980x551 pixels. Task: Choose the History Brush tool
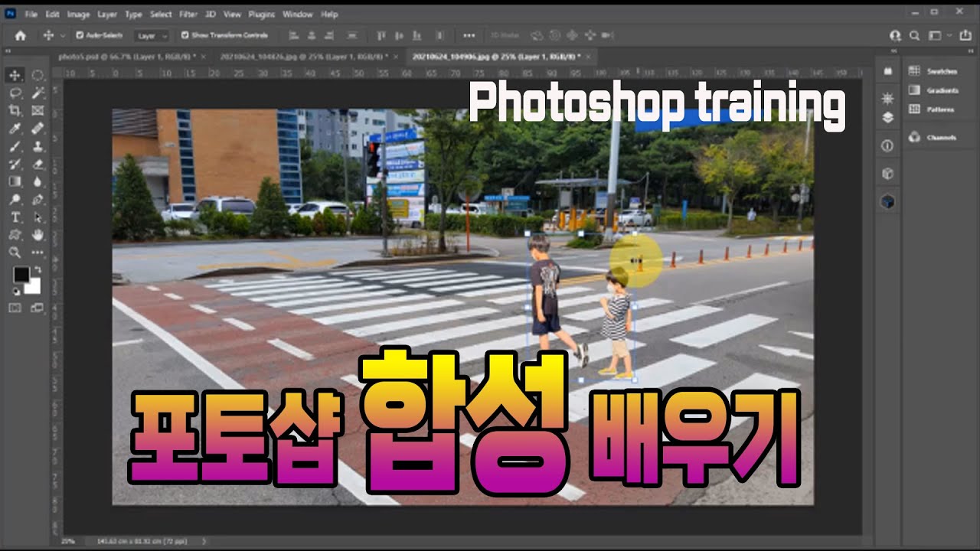coord(15,164)
